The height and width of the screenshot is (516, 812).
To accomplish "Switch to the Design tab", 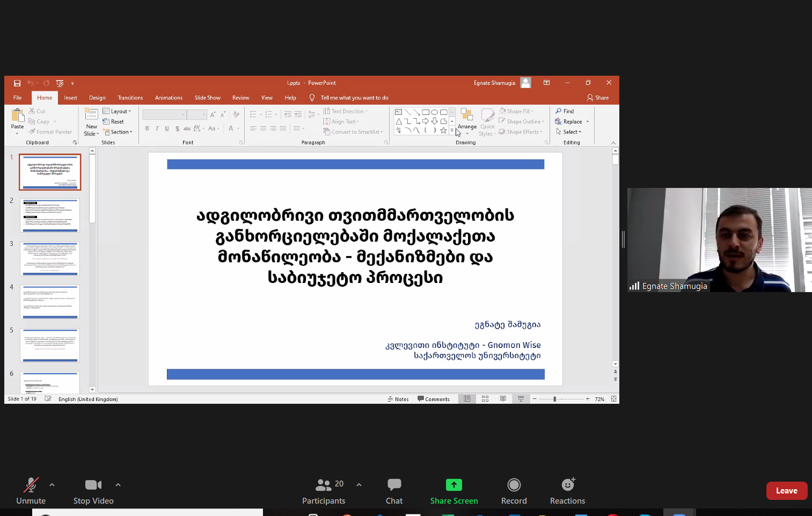I will (97, 98).
